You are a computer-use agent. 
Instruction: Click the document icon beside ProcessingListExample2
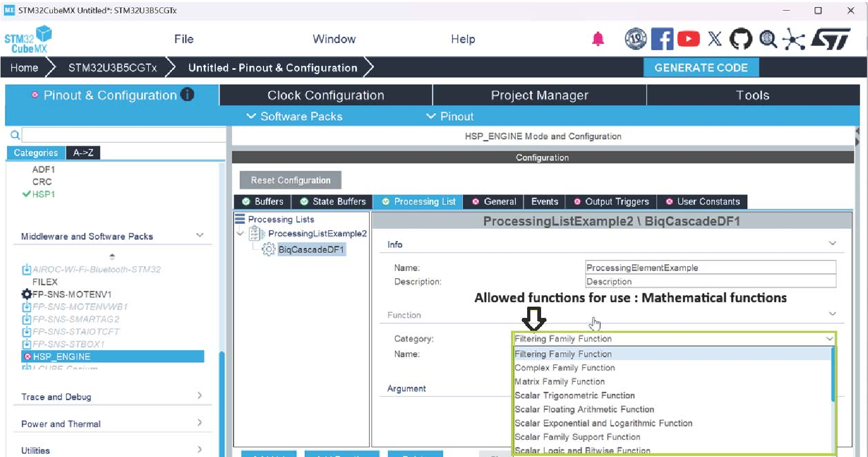pos(257,234)
